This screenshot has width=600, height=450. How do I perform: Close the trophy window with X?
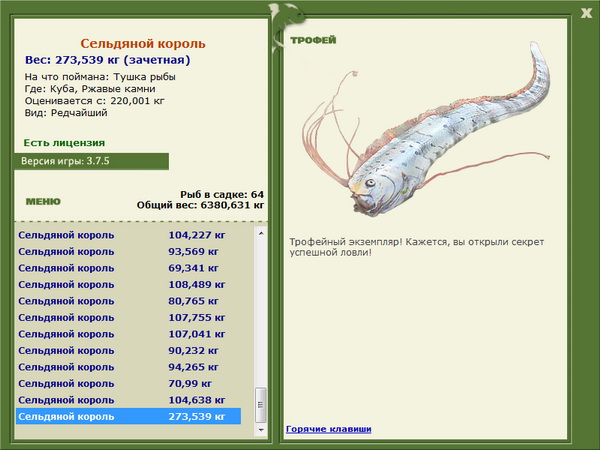(586, 13)
